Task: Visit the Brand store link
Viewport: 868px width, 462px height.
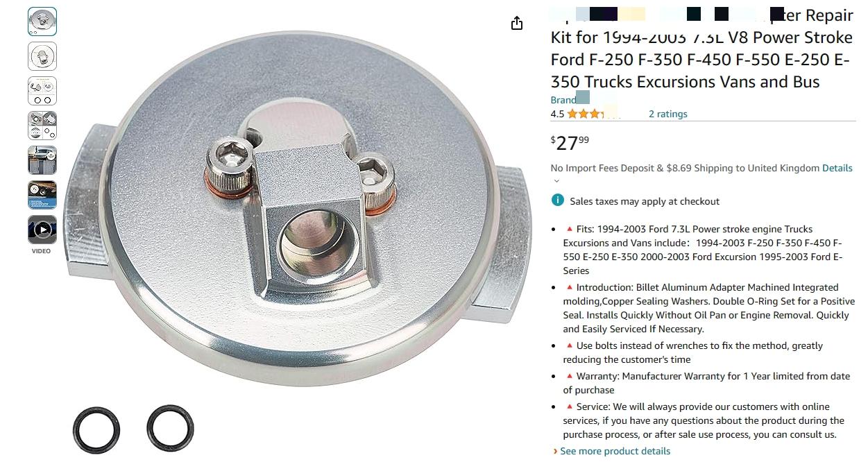Action: (570, 99)
